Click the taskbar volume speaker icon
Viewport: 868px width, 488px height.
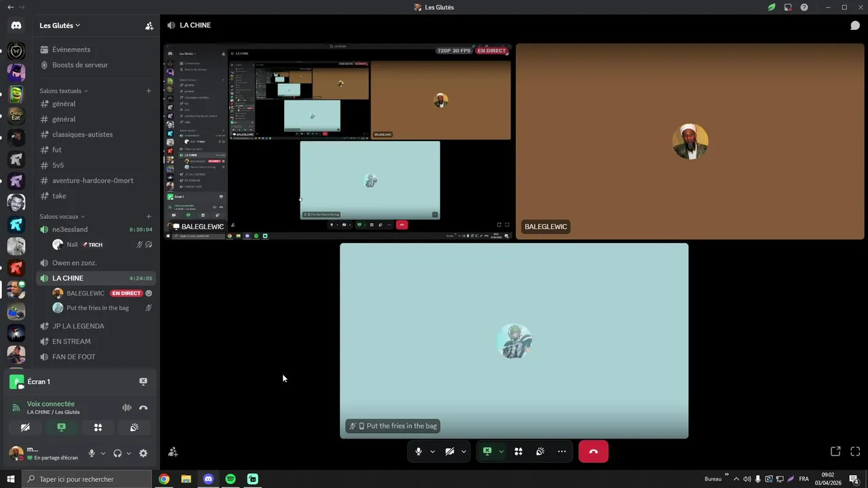[747, 479]
